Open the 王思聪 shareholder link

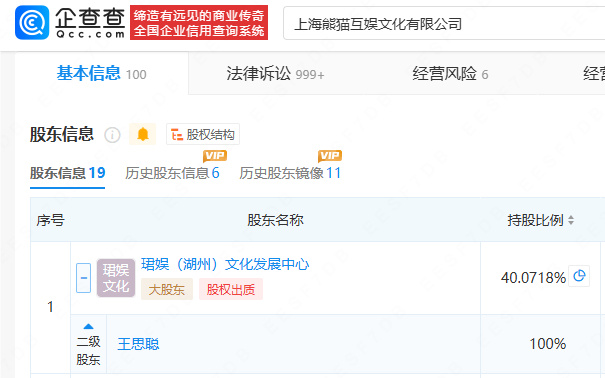[138, 344]
